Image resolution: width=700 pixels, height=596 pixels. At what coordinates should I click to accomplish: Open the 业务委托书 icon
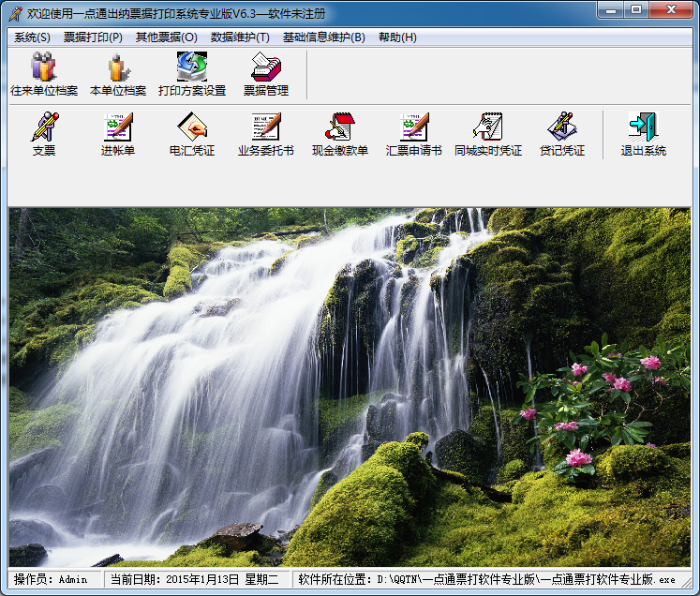pyautogui.click(x=265, y=133)
